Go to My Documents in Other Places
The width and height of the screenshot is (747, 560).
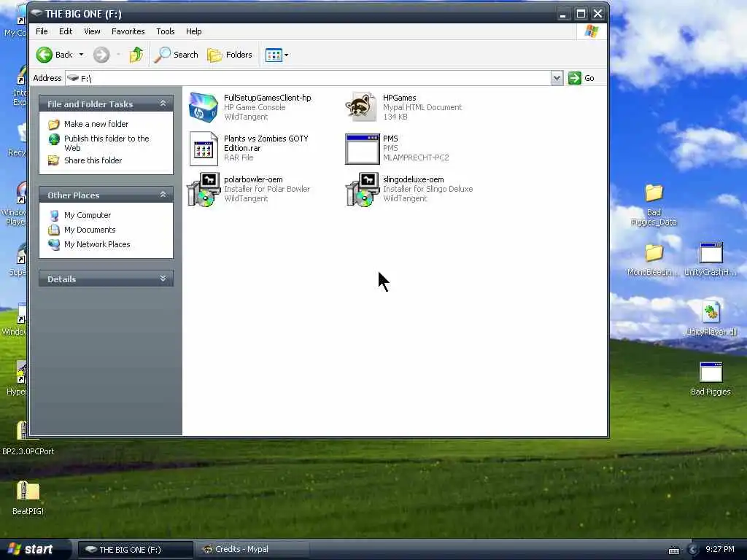(x=90, y=230)
